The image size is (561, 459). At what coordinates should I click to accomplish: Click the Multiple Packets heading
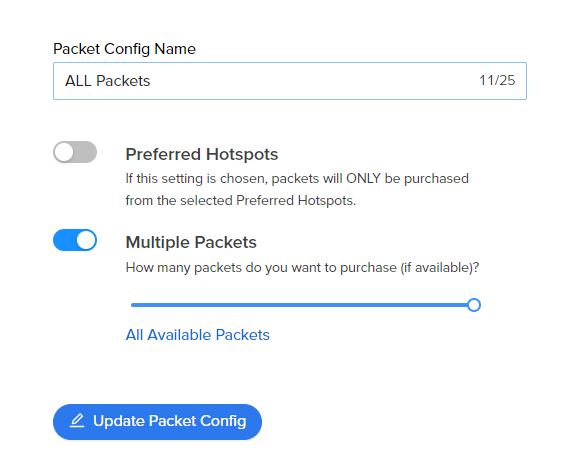pos(191,242)
